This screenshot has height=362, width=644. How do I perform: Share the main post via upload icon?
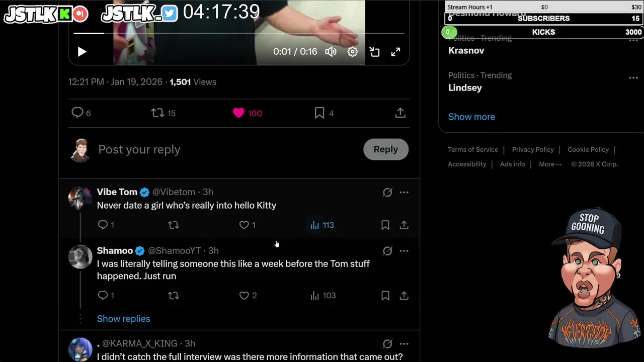point(400,113)
